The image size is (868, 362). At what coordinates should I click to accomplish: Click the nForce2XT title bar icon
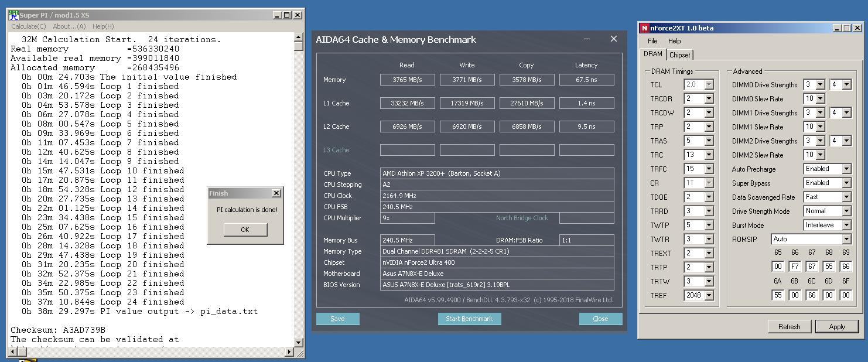[x=644, y=28]
